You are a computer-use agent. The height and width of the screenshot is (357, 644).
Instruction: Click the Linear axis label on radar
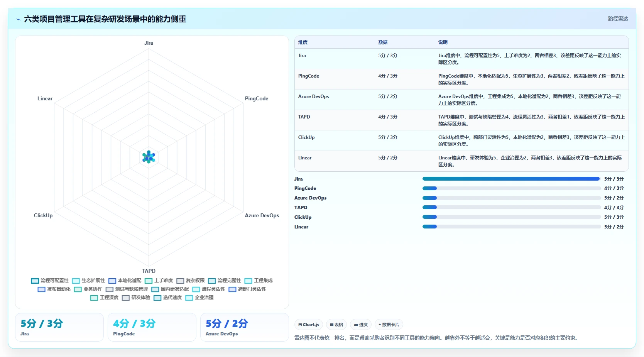pos(45,98)
